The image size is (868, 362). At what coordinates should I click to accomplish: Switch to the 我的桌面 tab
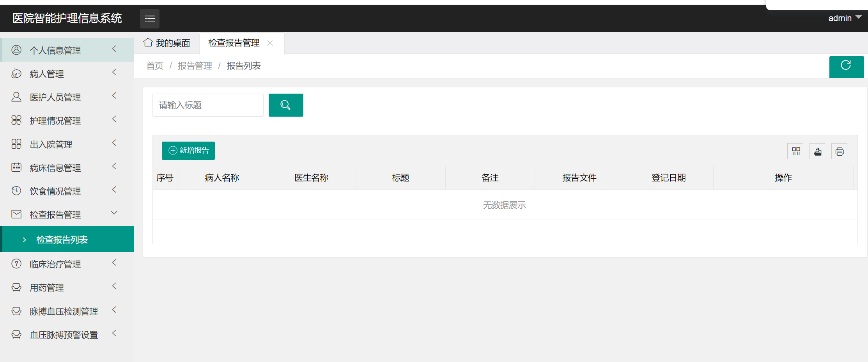click(x=173, y=43)
